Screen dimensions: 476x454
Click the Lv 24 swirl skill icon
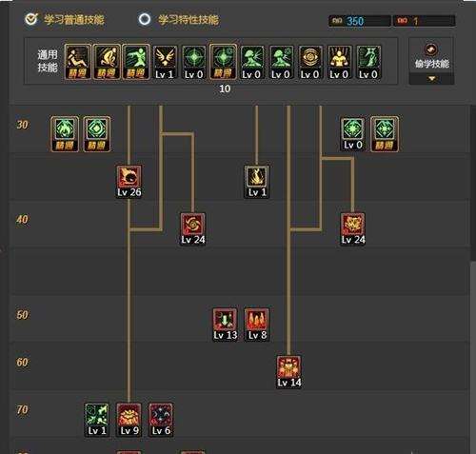click(192, 229)
